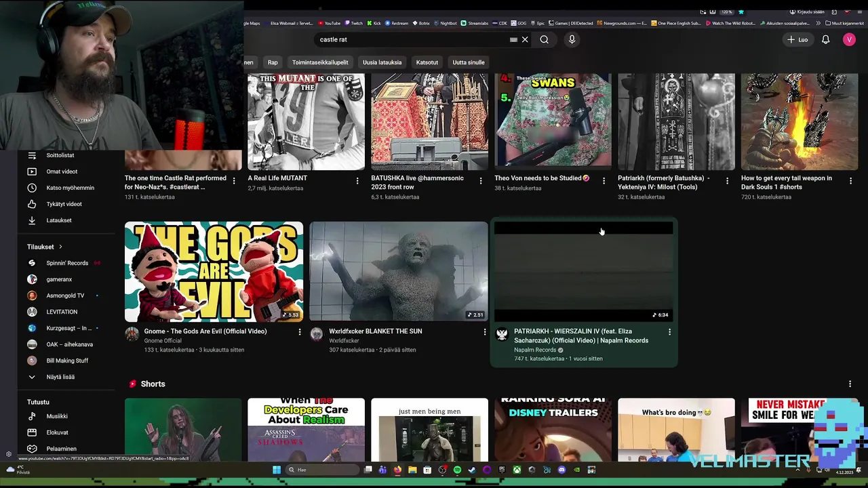Open options for Patriarkh Yekteniya IV video
The width and height of the screenshot is (868, 488).
(x=727, y=181)
